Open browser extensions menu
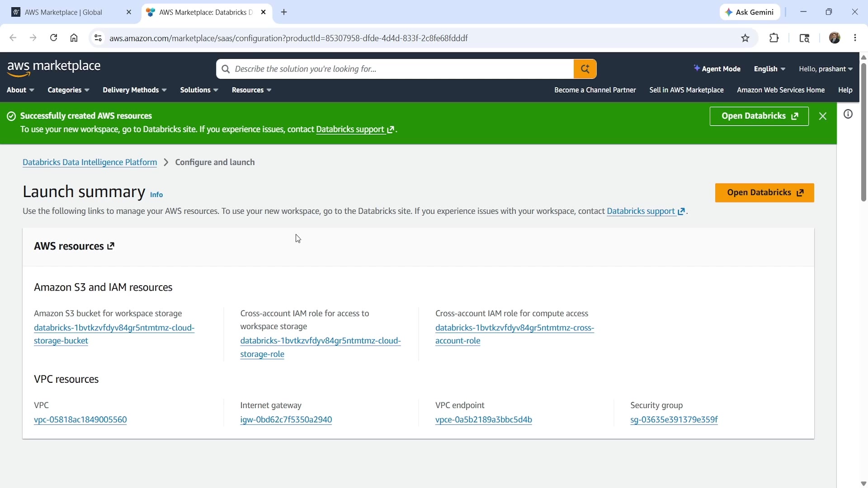Image resolution: width=868 pixels, height=488 pixels. point(774,38)
